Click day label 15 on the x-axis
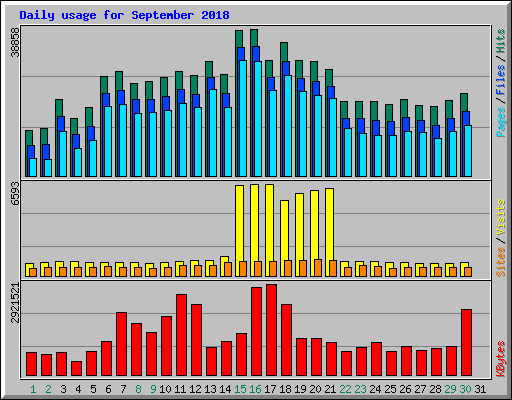 (x=240, y=389)
